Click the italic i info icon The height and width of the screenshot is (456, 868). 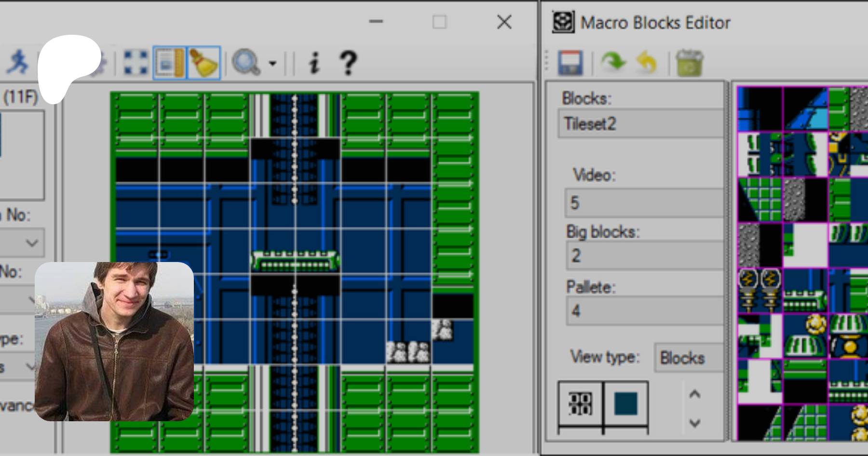point(314,63)
